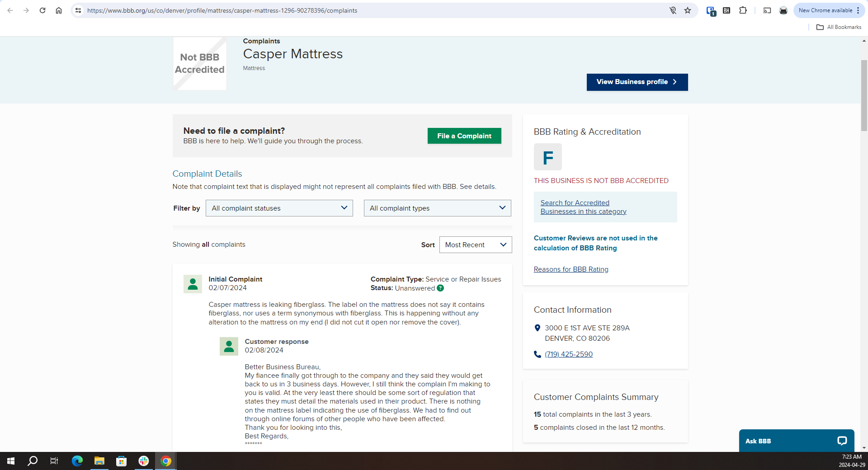The height and width of the screenshot is (470, 868).
Task: Open the cast media icon
Action: click(x=767, y=10)
